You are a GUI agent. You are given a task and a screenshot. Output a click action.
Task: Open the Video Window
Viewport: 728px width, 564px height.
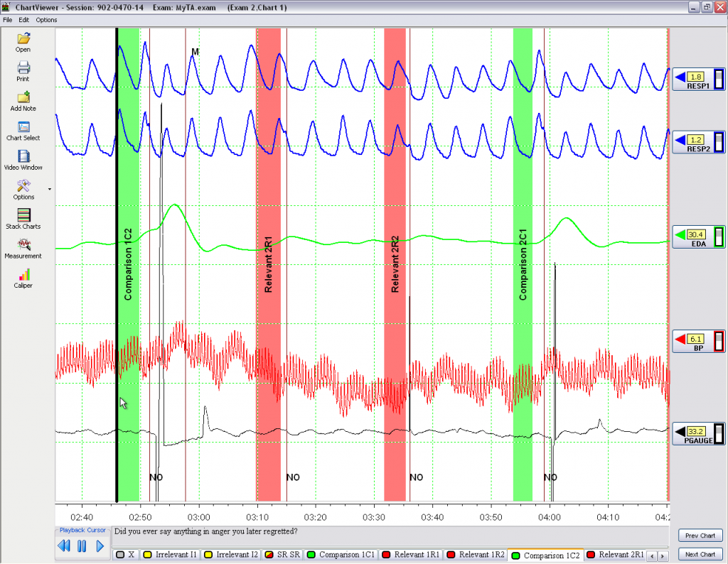point(23,157)
